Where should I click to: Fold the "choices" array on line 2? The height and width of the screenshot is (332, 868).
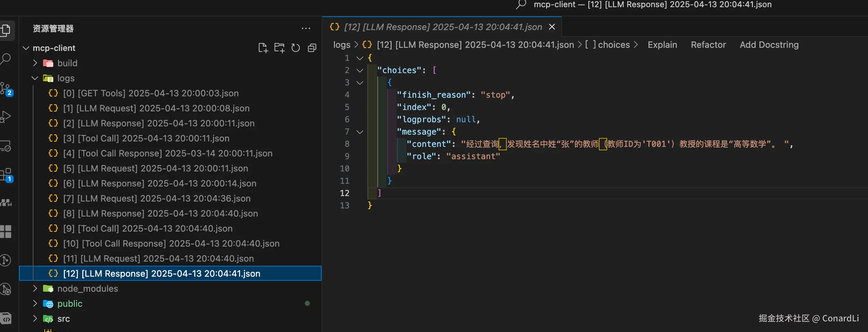360,70
